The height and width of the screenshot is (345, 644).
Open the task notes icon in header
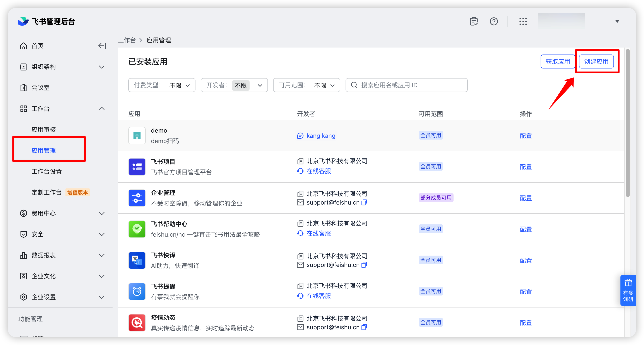click(473, 22)
